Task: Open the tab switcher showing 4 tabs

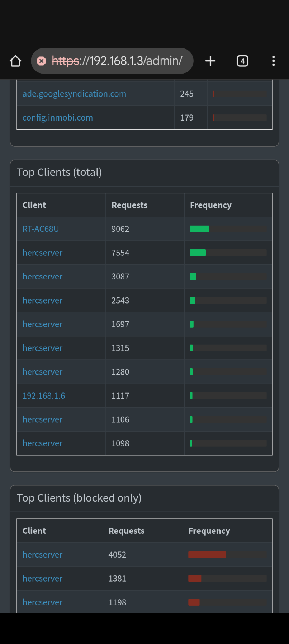Action: [243, 61]
